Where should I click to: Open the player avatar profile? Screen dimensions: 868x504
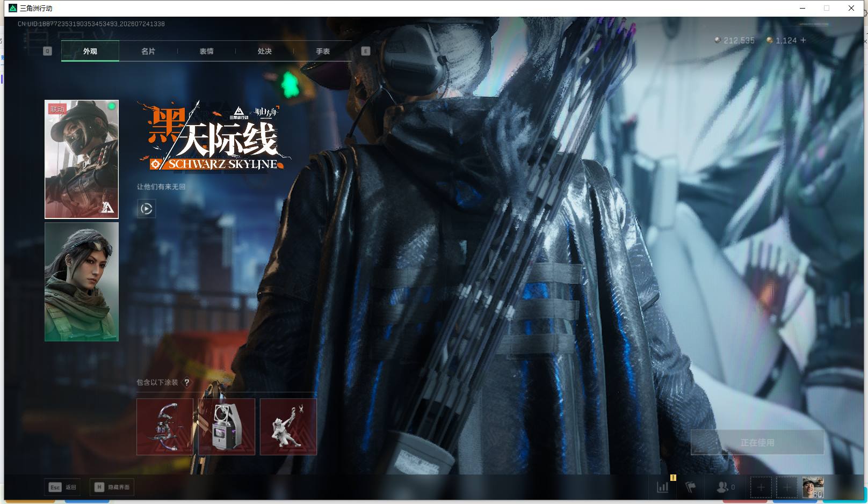[x=813, y=487]
